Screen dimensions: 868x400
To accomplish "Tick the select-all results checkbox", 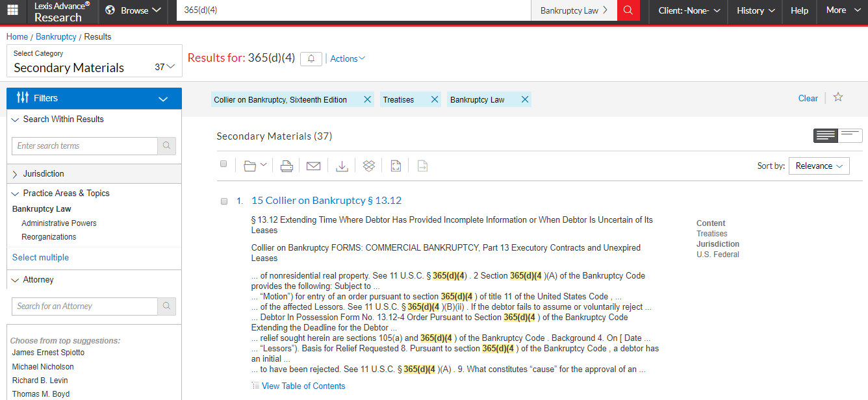I will 223,164.
